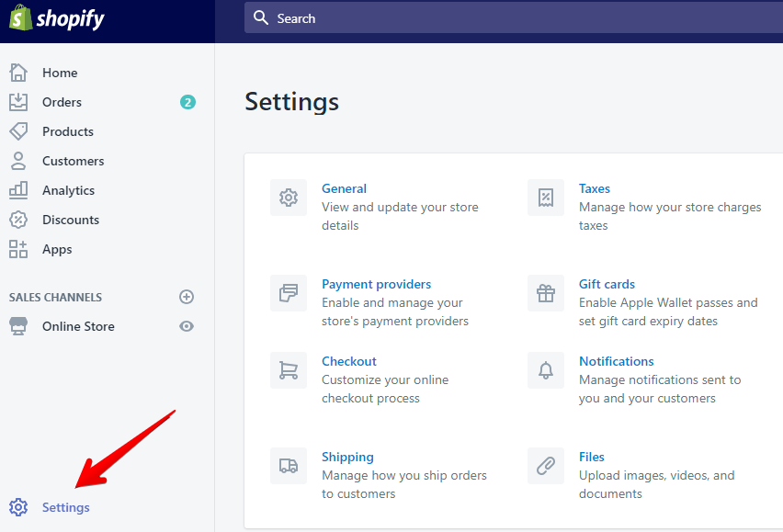Add a sales channel with plus icon
The height and width of the screenshot is (532, 783).
(x=187, y=297)
